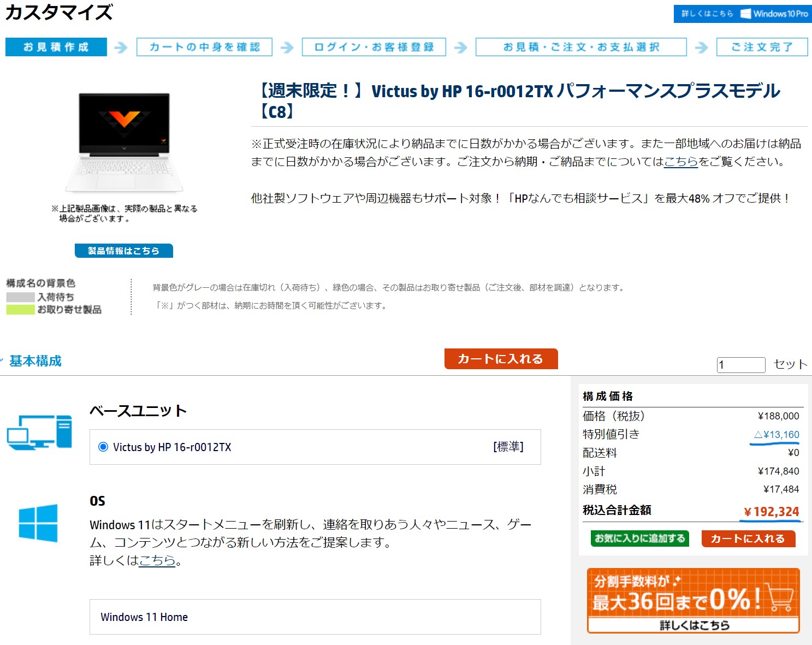Click the お見積作成 step tab
This screenshot has width=812, height=645.
tap(56, 47)
